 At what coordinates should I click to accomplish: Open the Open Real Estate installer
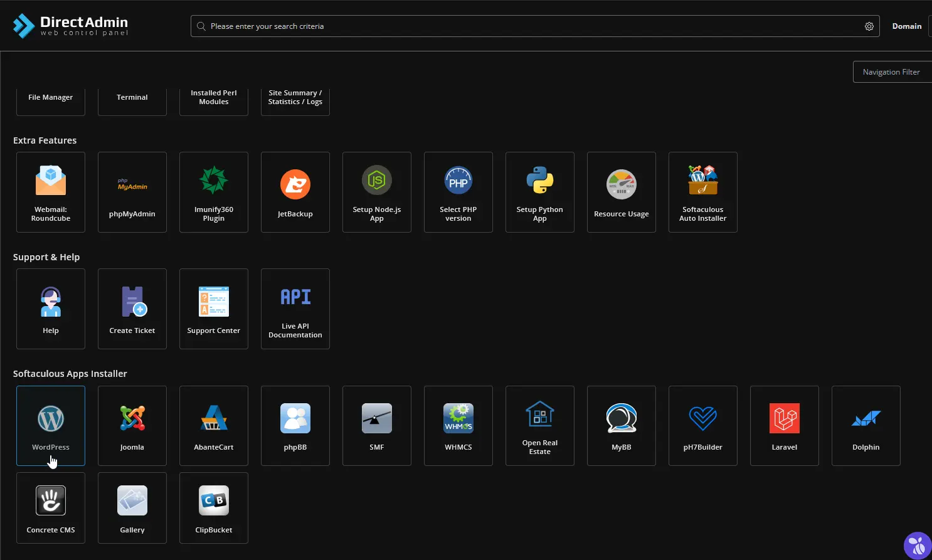click(540, 426)
